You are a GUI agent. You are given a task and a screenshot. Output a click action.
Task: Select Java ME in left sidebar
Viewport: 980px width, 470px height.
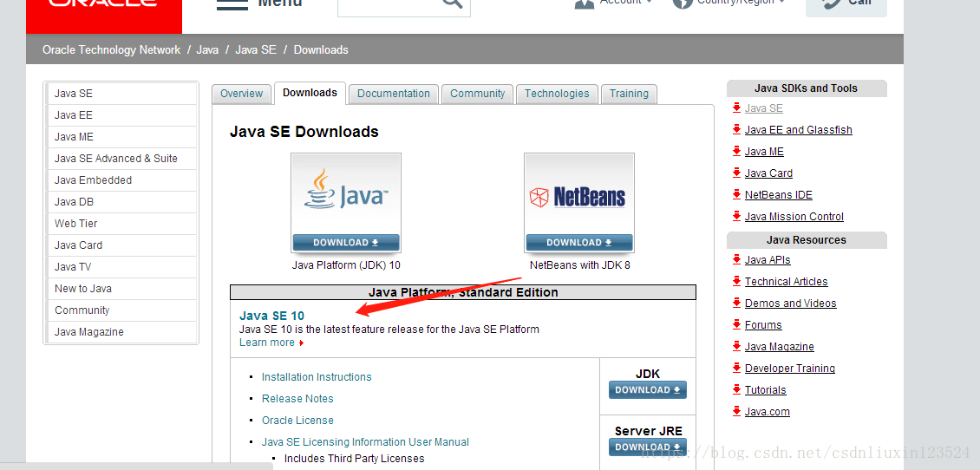pos(122,137)
